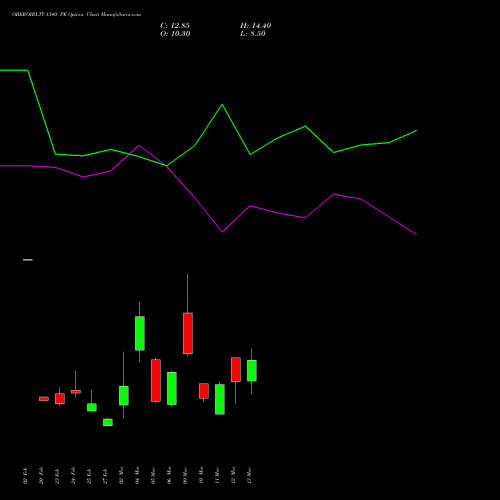Select the 27 Feb date label

pyautogui.click(x=105, y=476)
